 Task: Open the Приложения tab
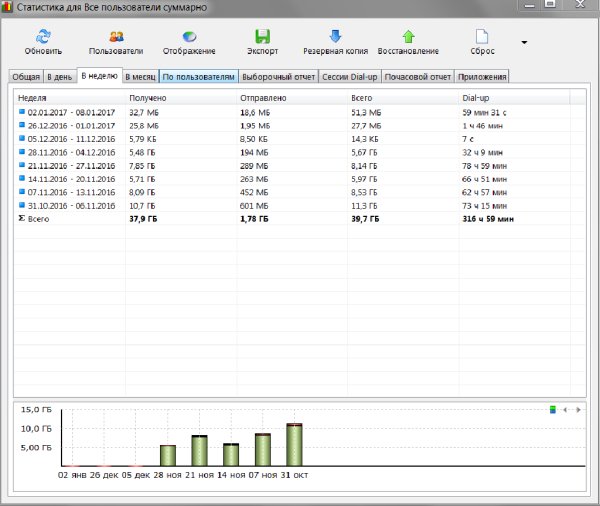(x=482, y=77)
